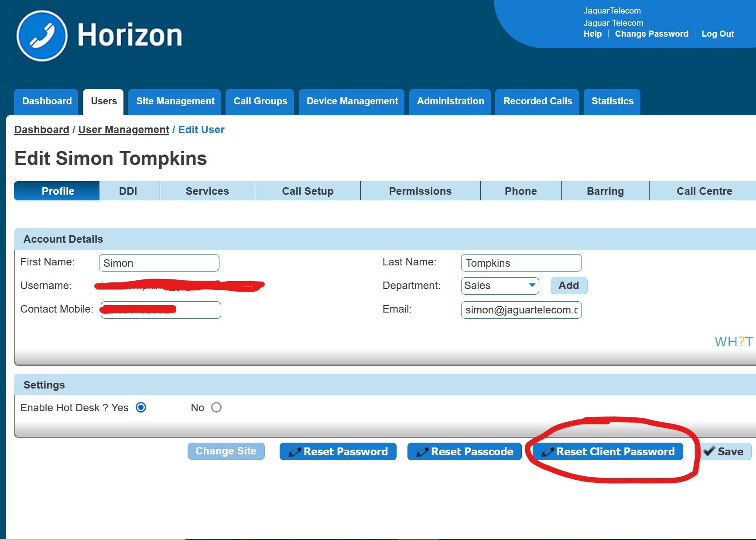Enable Hot Desk by selecting Yes
This screenshot has width=756, height=540.
(x=140, y=407)
